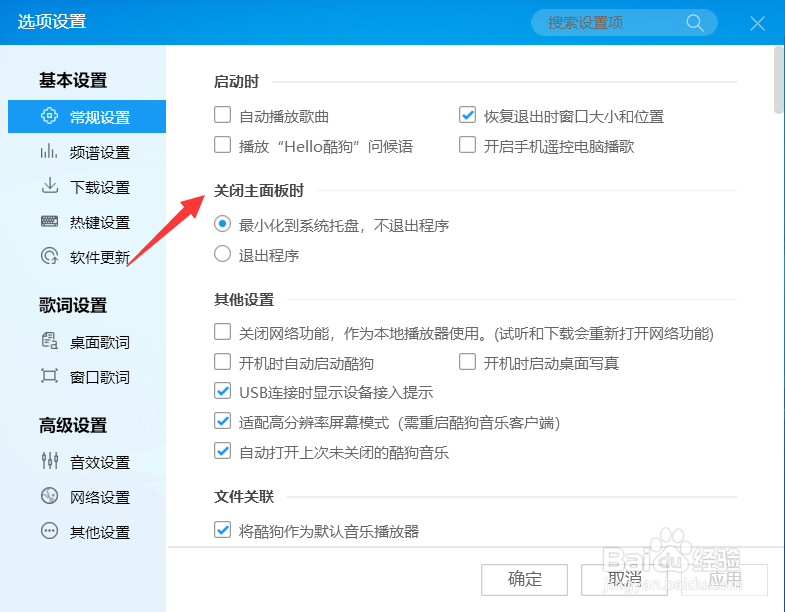Image resolution: width=785 pixels, height=612 pixels.
Task: Click the spectrum bars icon for 频谱设置
Action: pos(49,151)
